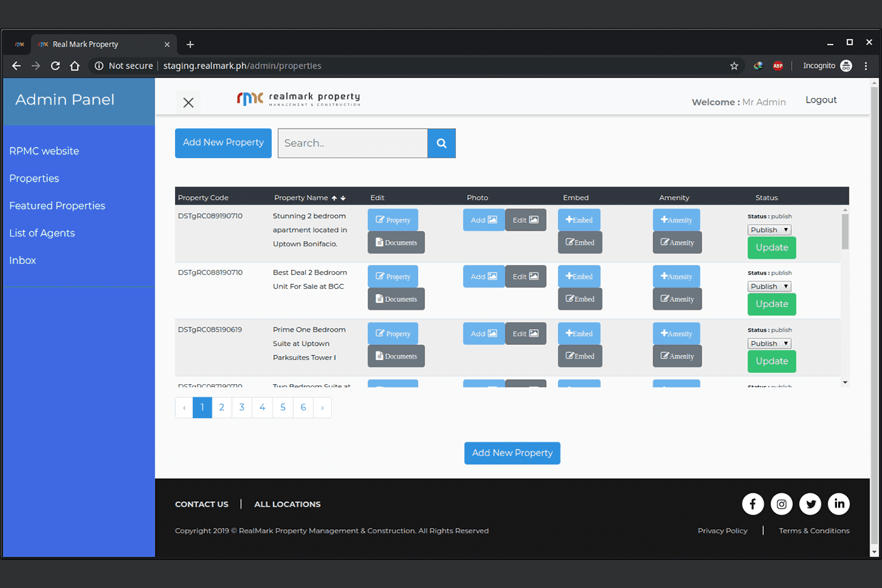Click realmark property logo
This screenshot has width=882, height=588.
click(299, 99)
